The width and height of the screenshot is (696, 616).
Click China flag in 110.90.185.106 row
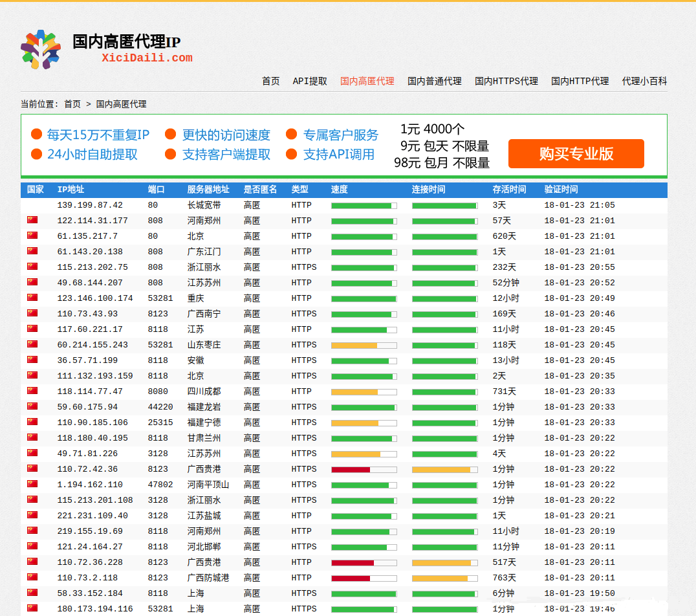(32, 422)
